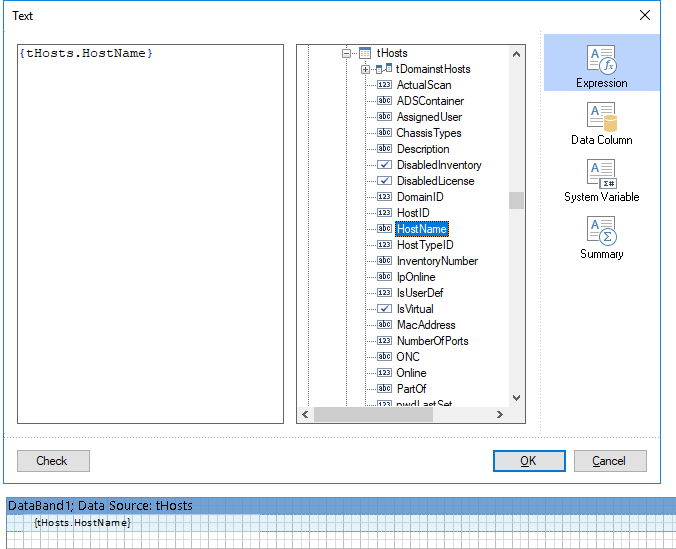This screenshot has width=676, height=549.
Task: Click the tree's scroll up arrow
Action: tap(516, 54)
